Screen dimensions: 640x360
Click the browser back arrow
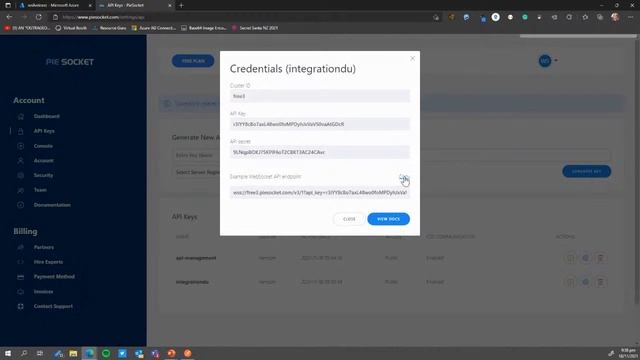click(x=9, y=17)
